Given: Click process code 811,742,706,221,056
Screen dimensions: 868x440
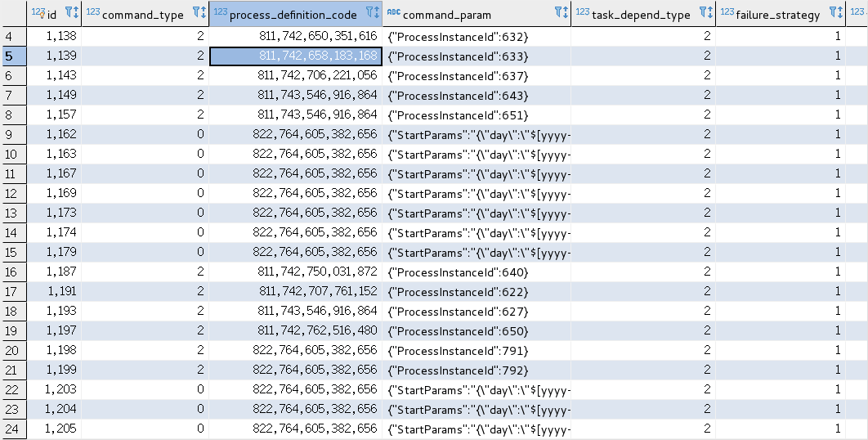Looking at the screenshot, I should coord(296,75).
